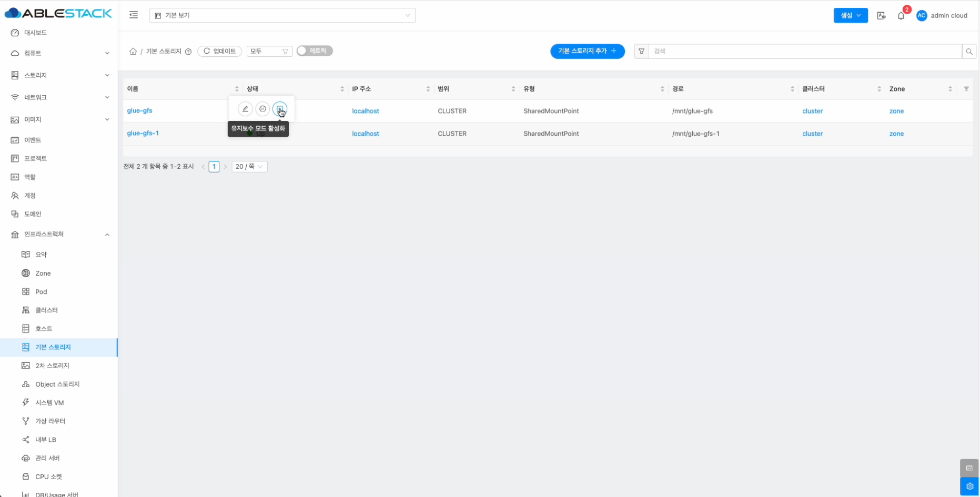This screenshot has height=497, width=980.
Task: Click into the 검색 search field
Action: [805, 52]
